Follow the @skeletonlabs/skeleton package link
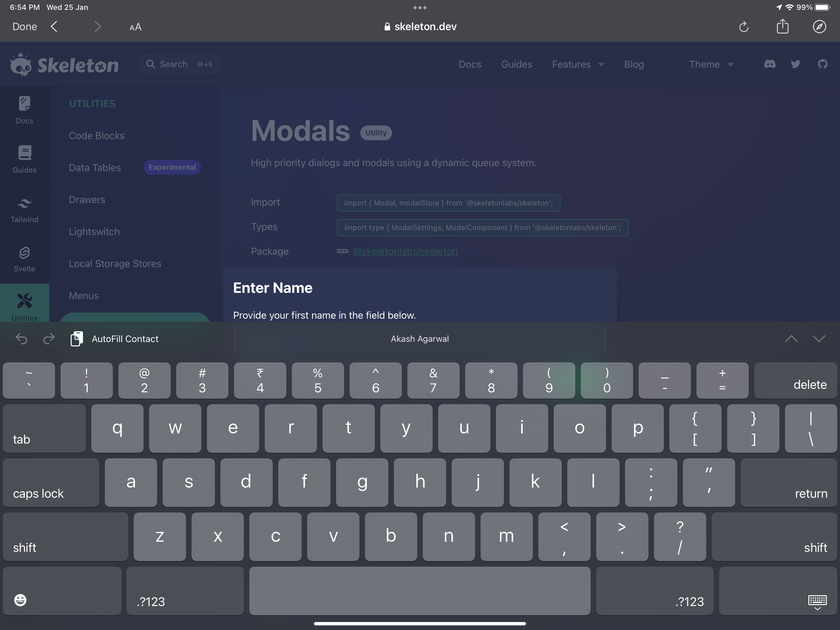This screenshot has height=630, width=840. pyautogui.click(x=405, y=251)
